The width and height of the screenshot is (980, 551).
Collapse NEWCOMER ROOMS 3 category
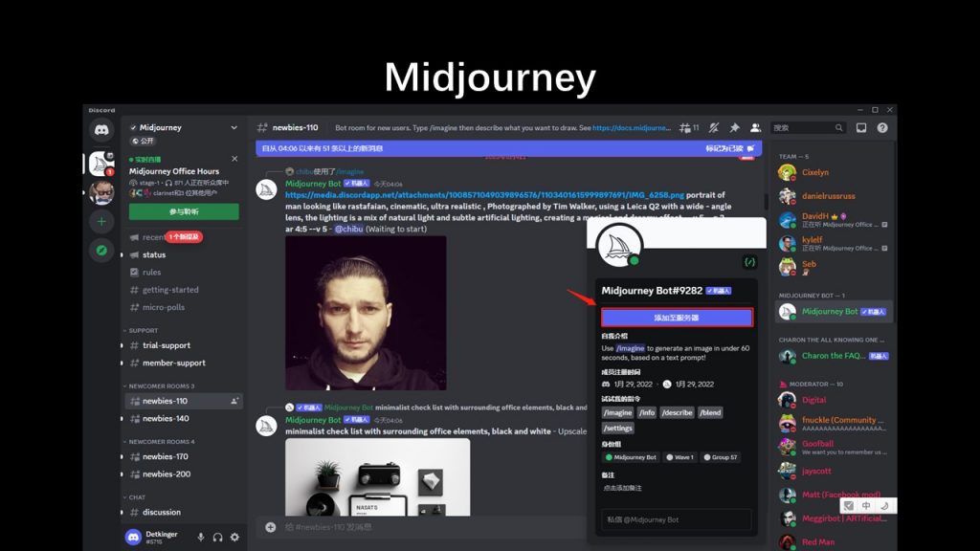coord(161,386)
